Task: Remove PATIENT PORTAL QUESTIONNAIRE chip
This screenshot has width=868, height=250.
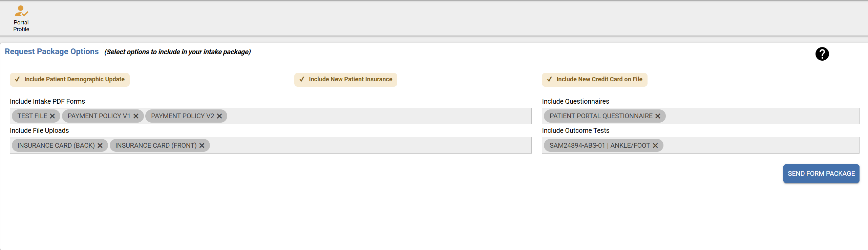Action: tap(658, 116)
